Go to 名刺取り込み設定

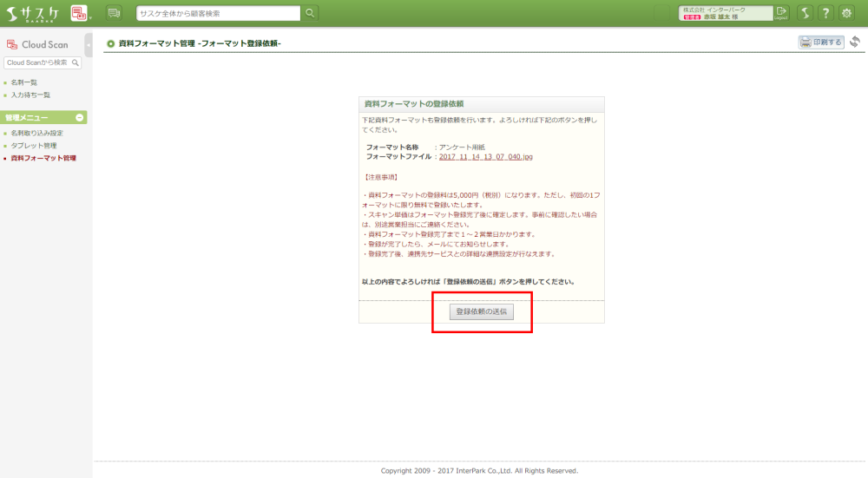(36, 134)
